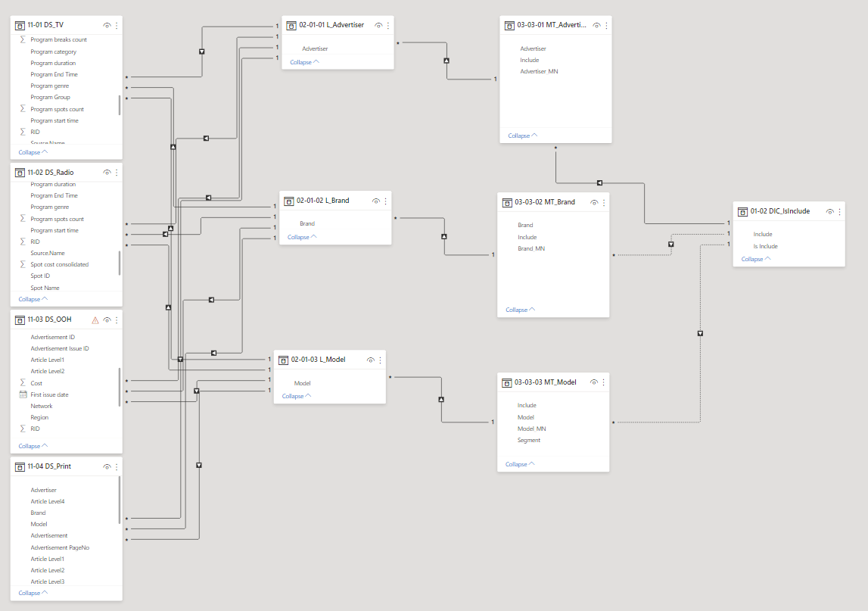This screenshot has width=868, height=611.
Task: Click the 11-01 DS_TV field list scrollbar
Action: 120,105
